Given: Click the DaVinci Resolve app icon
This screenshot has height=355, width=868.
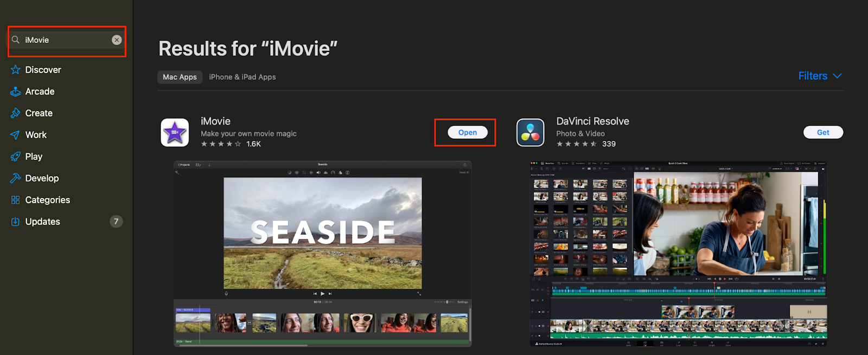Looking at the screenshot, I should click(x=530, y=133).
